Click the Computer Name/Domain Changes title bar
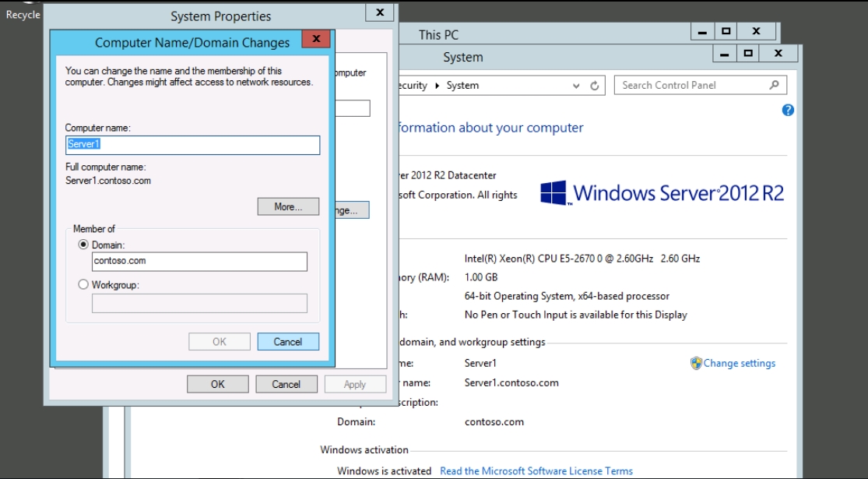 (x=192, y=43)
